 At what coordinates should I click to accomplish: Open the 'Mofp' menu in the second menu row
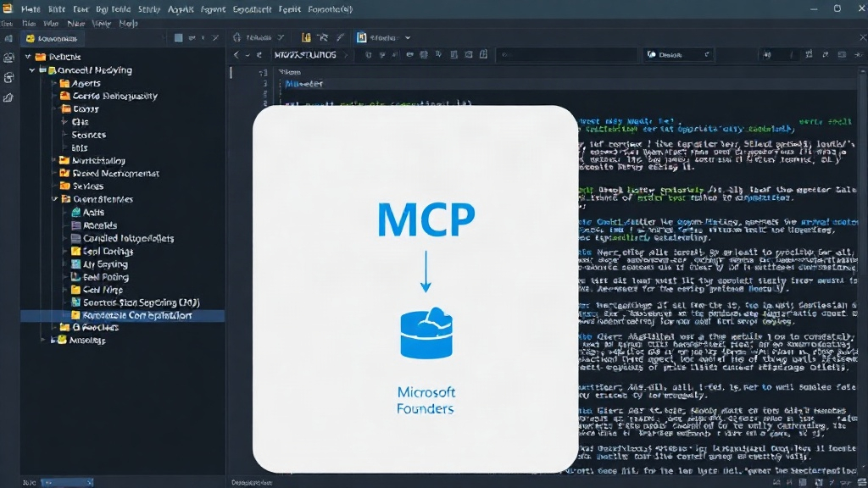click(129, 23)
